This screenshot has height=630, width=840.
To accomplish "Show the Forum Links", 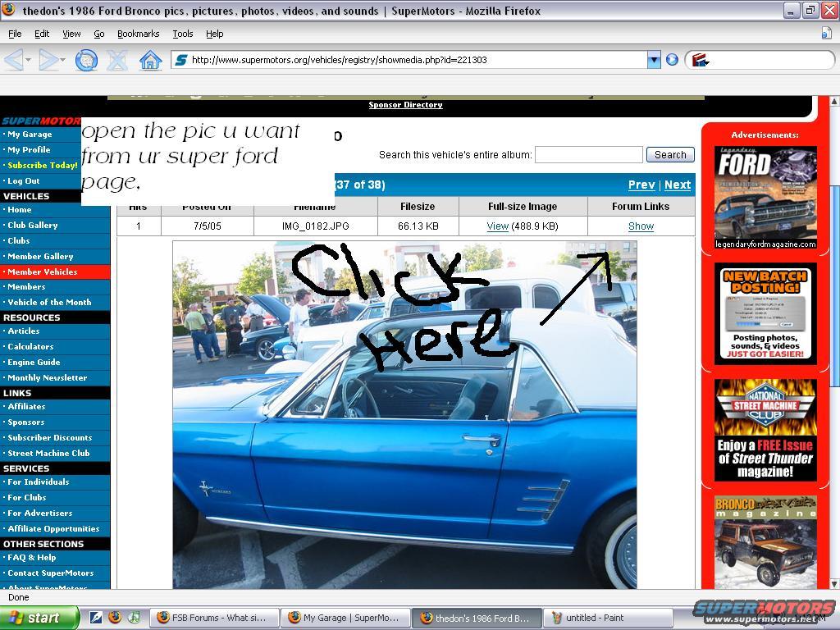I will click(x=641, y=226).
